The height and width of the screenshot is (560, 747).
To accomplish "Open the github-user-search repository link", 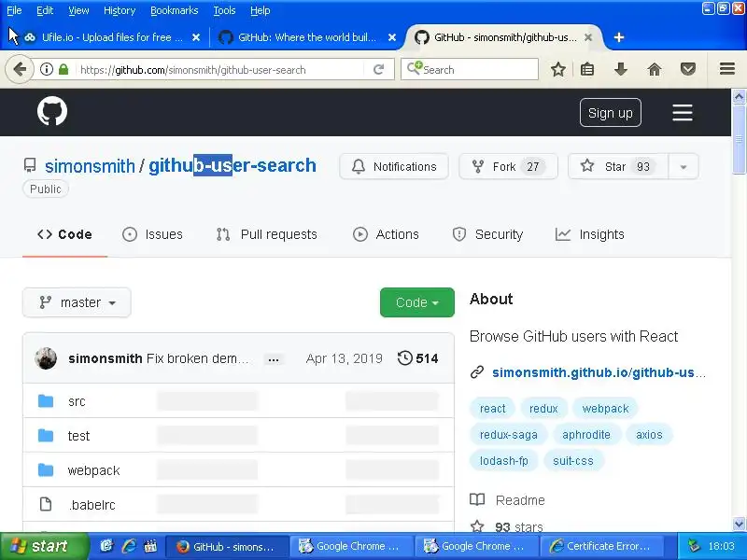I will click(233, 165).
